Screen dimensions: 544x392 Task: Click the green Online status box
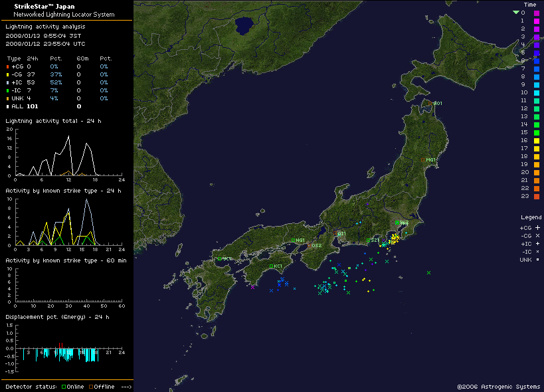[63, 387]
